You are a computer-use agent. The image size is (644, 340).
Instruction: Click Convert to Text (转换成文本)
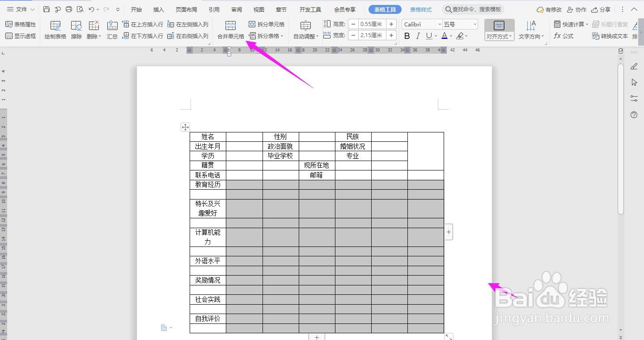610,36
